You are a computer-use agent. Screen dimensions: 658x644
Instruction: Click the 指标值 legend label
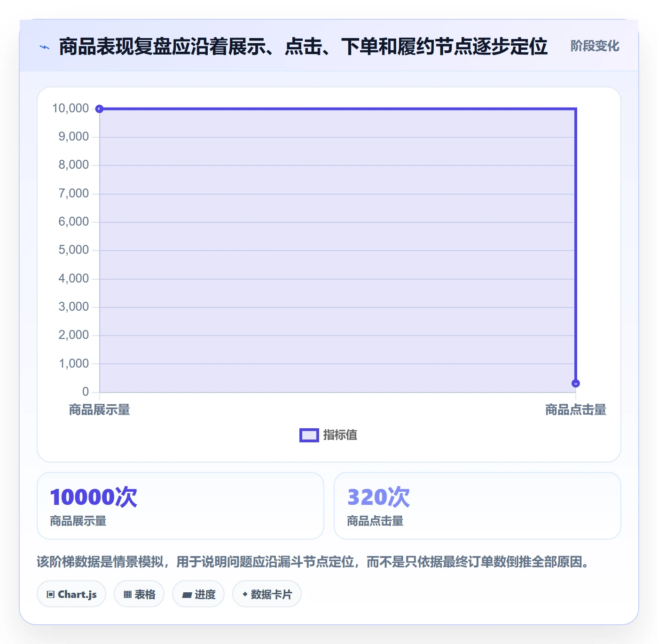tap(340, 435)
